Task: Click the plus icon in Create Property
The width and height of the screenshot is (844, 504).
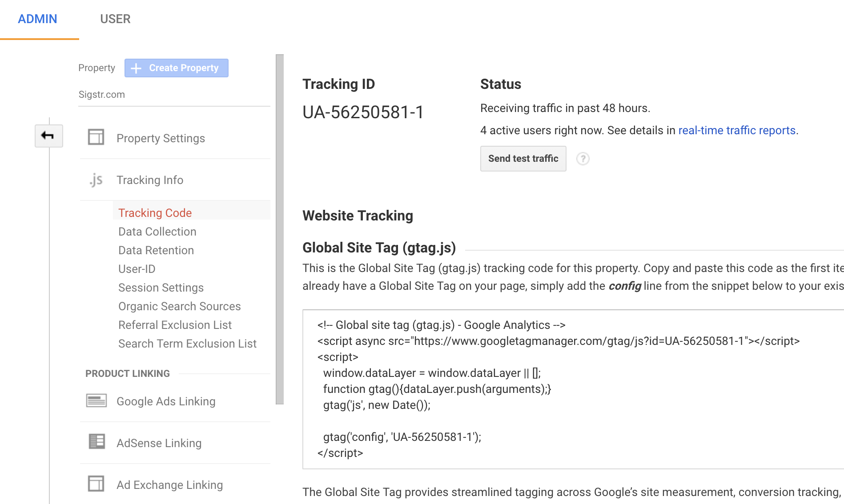Action: 136,68
